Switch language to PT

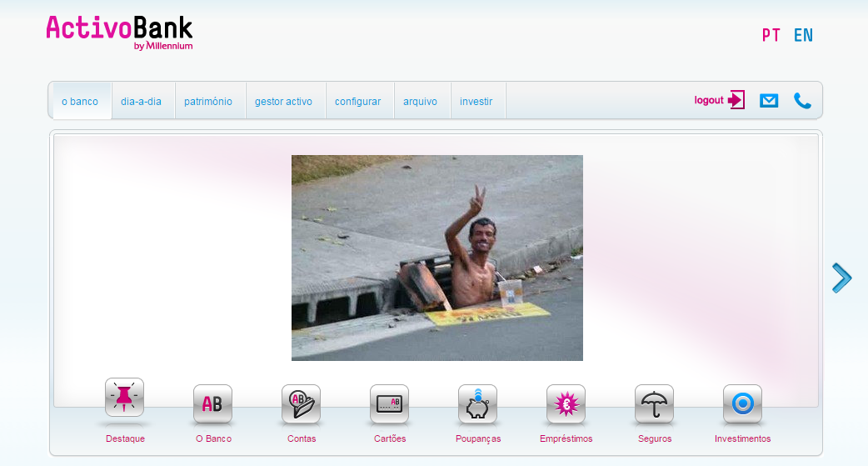(771, 36)
